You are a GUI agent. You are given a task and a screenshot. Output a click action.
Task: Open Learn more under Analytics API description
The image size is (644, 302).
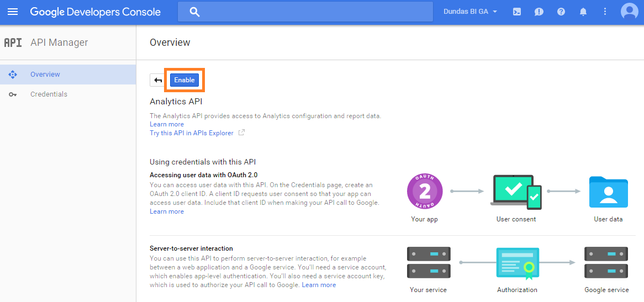[167, 124]
